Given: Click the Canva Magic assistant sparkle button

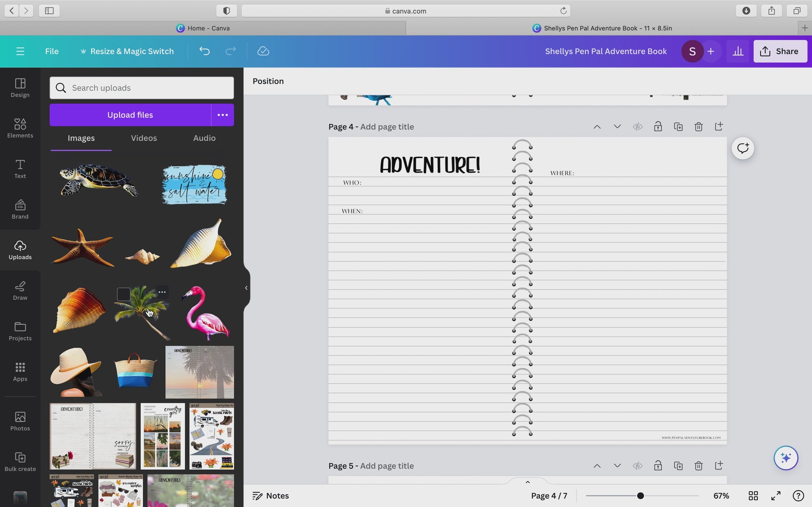Looking at the screenshot, I should point(786,458).
